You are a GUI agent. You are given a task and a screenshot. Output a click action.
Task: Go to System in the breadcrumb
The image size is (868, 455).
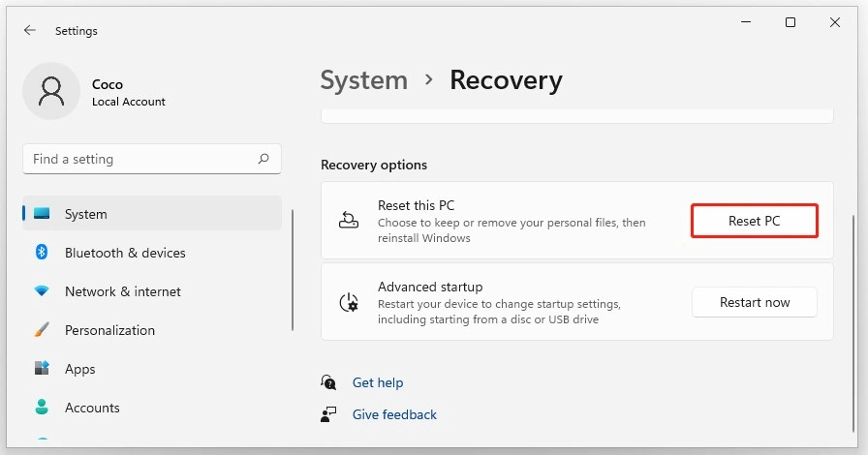pyautogui.click(x=363, y=80)
